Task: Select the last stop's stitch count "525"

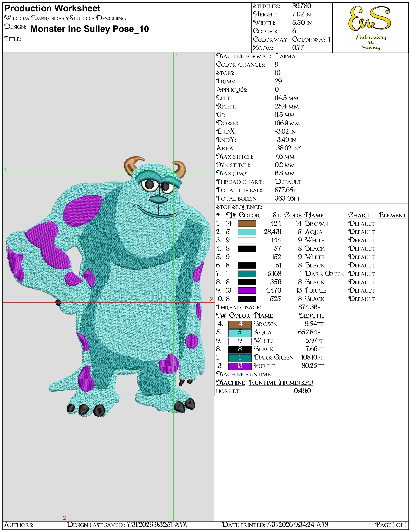Action: (x=276, y=299)
